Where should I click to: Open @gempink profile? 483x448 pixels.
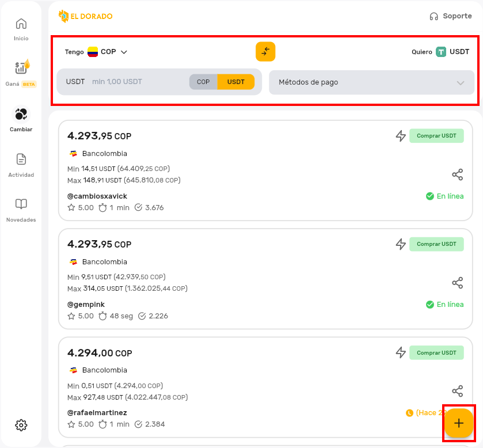click(86, 305)
